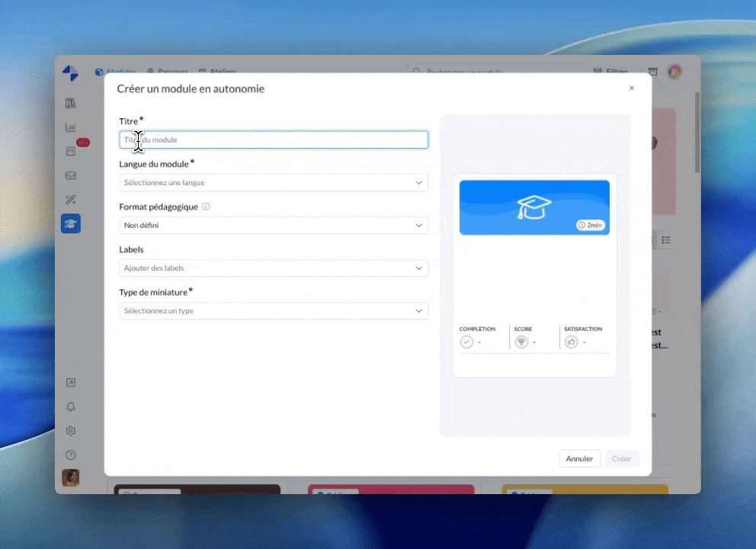Open the Ajouter des labels dropdown

(x=273, y=268)
